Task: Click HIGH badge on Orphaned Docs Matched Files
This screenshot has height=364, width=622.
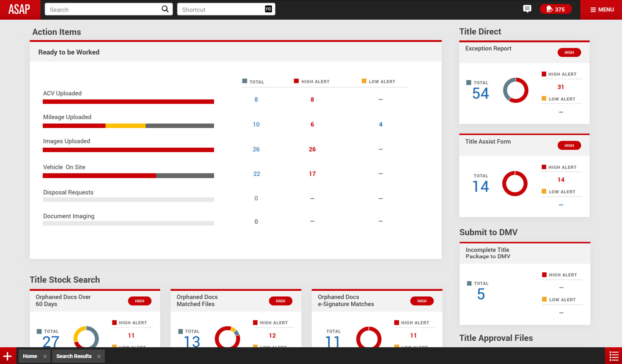Action: click(280, 301)
